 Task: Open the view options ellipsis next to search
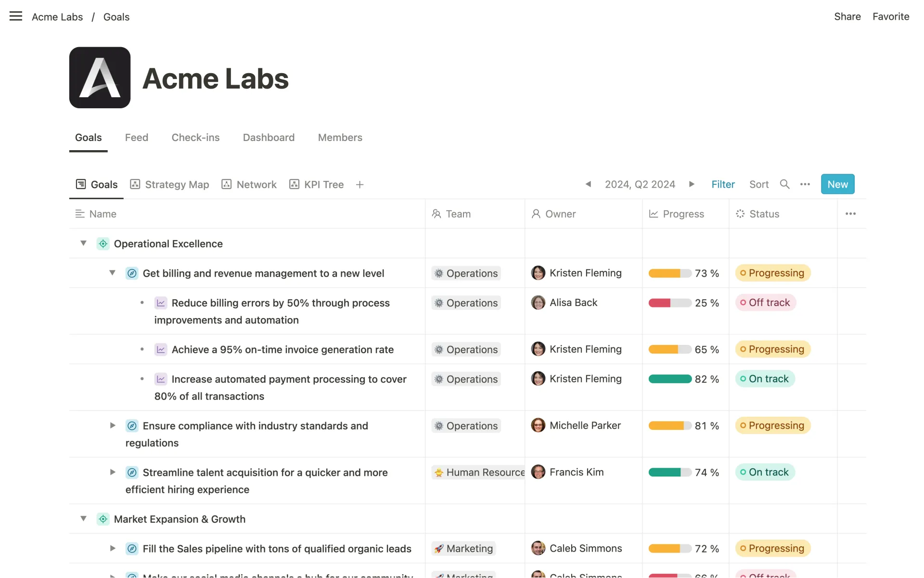[x=805, y=184]
